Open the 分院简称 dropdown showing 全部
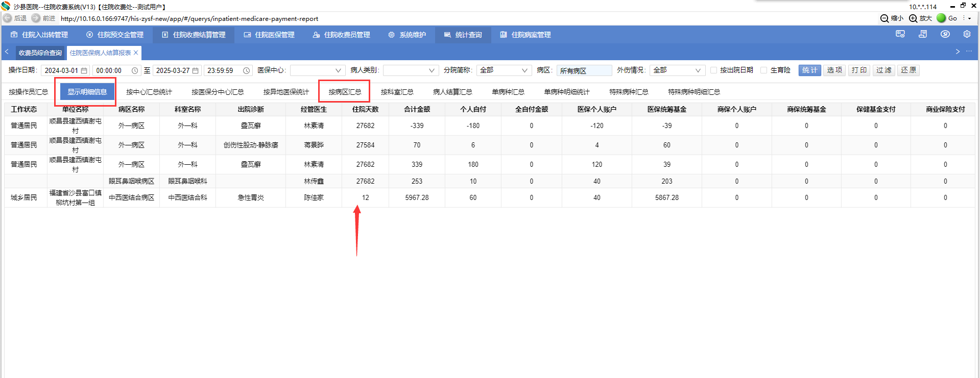 tap(504, 70)
